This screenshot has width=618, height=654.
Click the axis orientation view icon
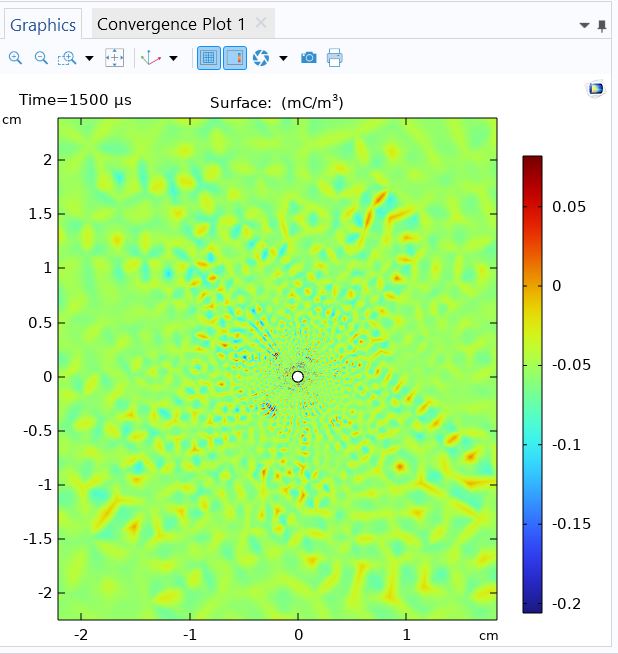151,58
